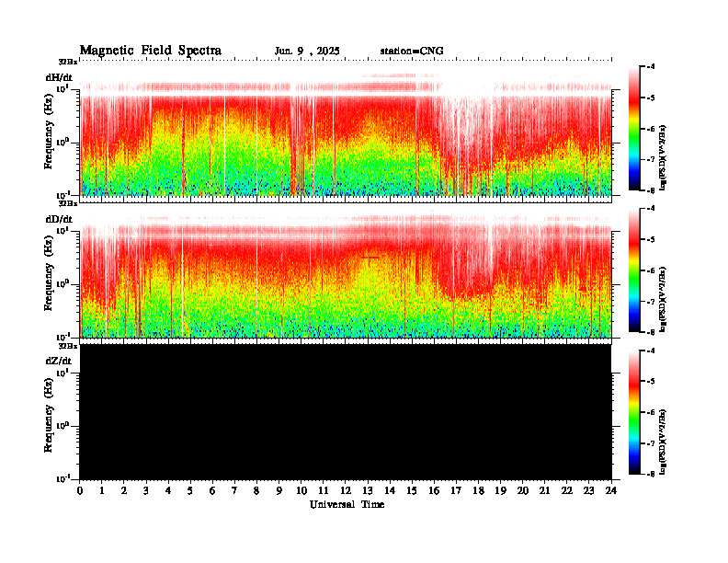
Task: Click the dD/dt colorbar's log(PSD) units label
Action: (x=663, y=299)
